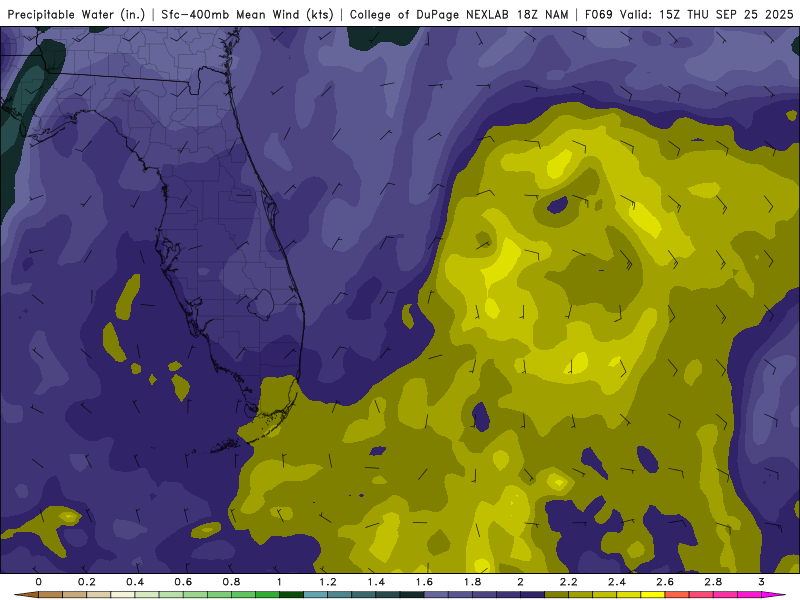Viewport: 800px width, 600px height.
Task: Click the '1.2' colorbar scale label
Action: (328, 582)
